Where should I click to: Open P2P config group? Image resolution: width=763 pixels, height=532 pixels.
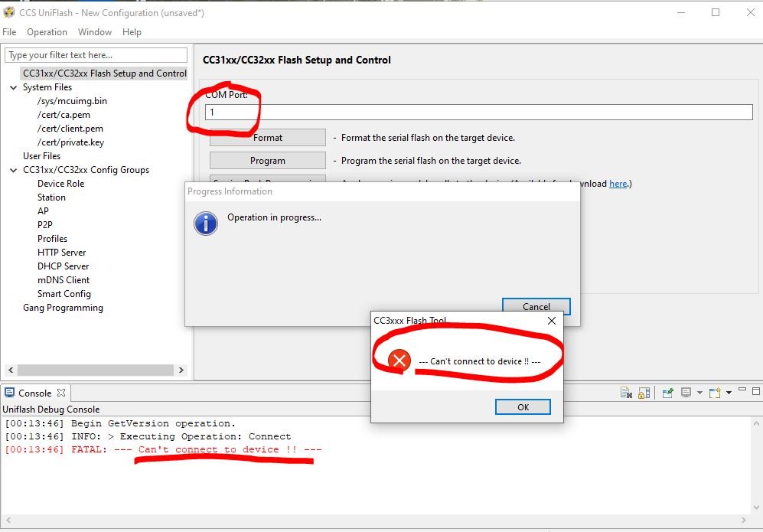click(x=44, y=225)
